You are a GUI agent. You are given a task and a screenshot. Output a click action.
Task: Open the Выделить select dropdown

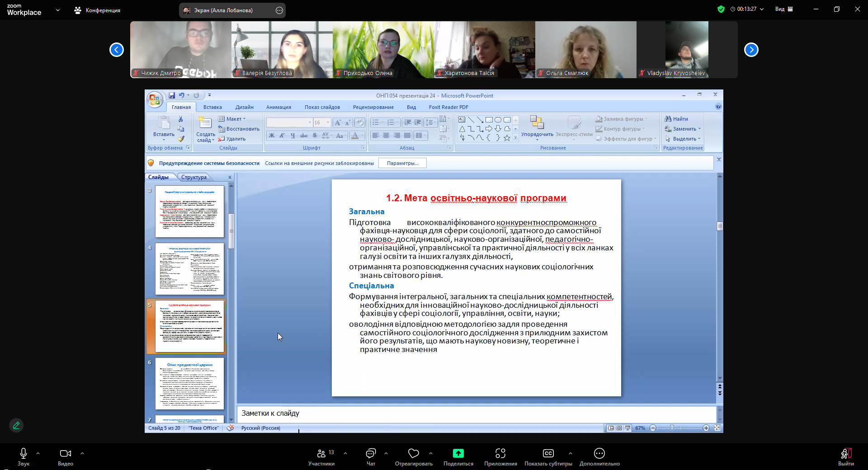[x=683, y=139]
